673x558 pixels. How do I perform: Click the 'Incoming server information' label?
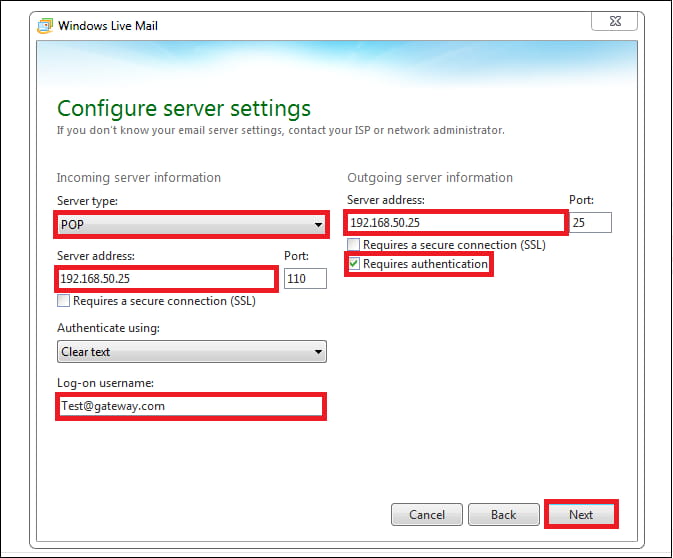[139, 177]
